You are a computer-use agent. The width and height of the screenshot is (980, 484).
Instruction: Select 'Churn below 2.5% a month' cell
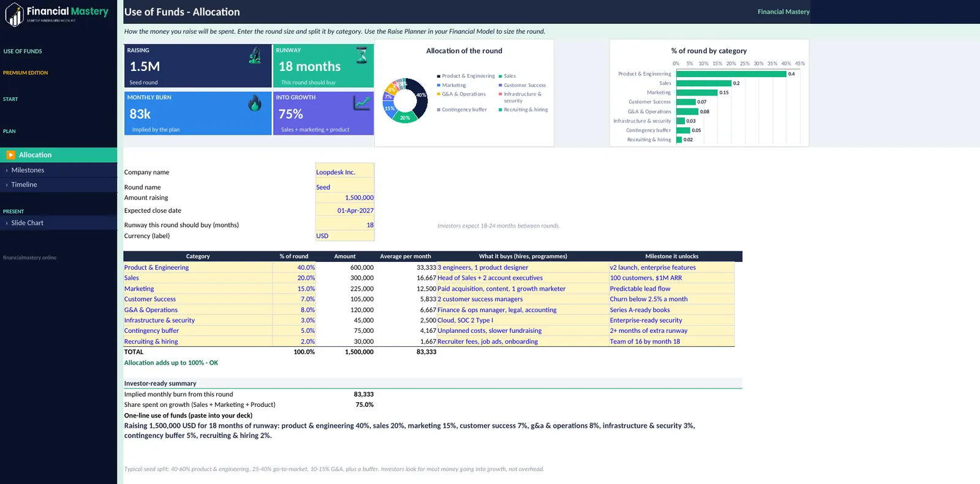[x=672, y=299]
